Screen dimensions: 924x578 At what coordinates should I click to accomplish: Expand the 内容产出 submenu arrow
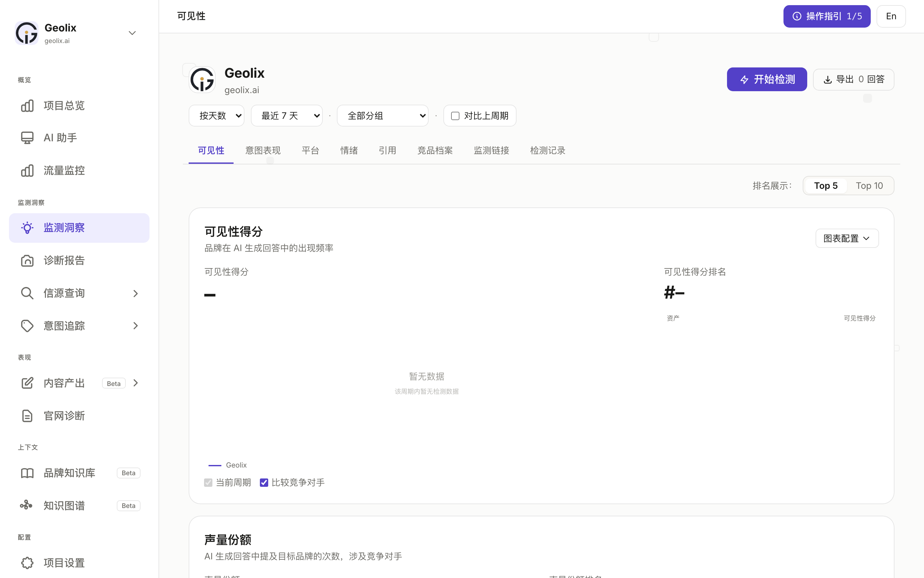pyautogui.click(x=135, y=383)
